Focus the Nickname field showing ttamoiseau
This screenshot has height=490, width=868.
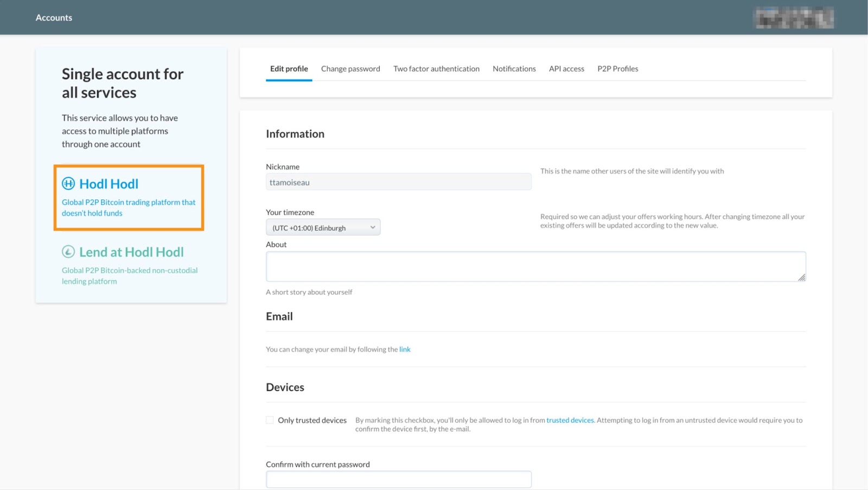point(399,182)
